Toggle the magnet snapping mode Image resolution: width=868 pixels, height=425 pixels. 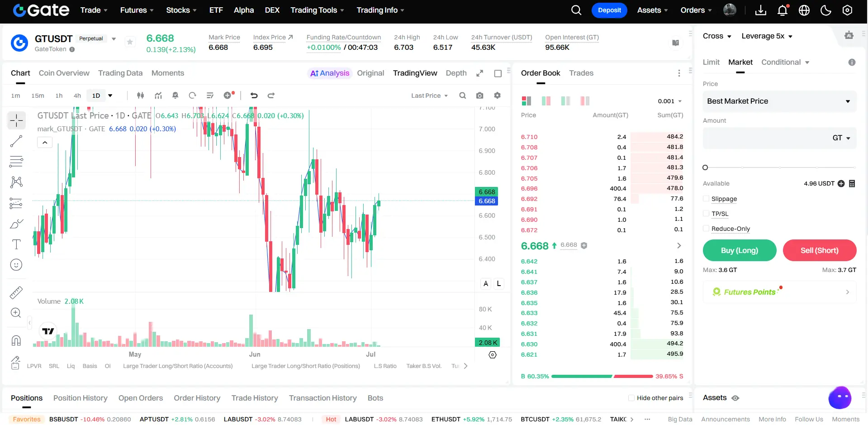click(x=16, y=340)
